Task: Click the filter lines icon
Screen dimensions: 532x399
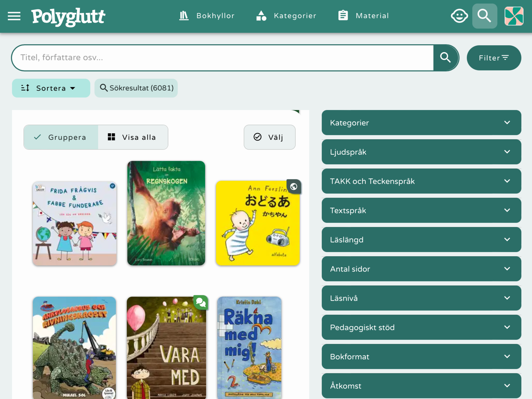Action: [x=505, y=58]
